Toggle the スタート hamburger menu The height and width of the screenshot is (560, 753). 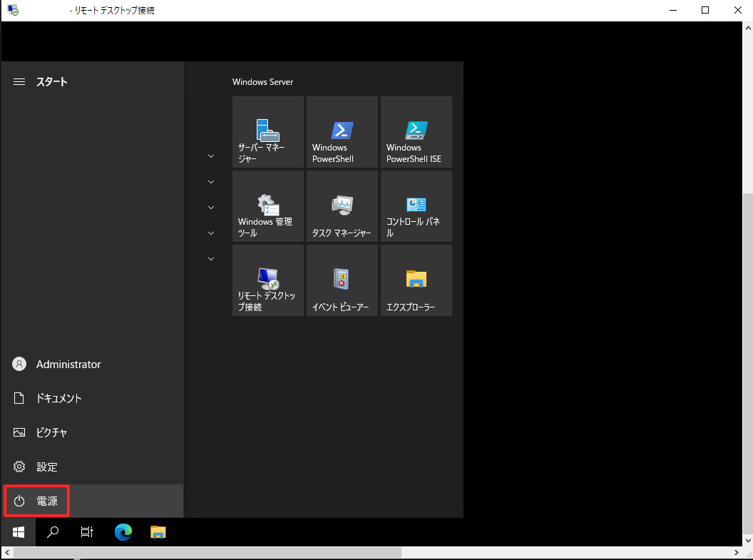(19, 82)
